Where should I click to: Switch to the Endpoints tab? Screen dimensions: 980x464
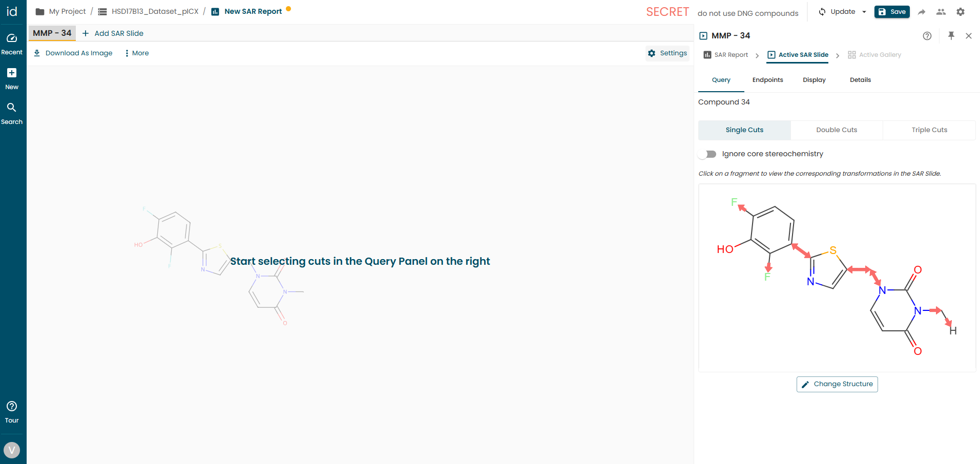pos(767,80)
